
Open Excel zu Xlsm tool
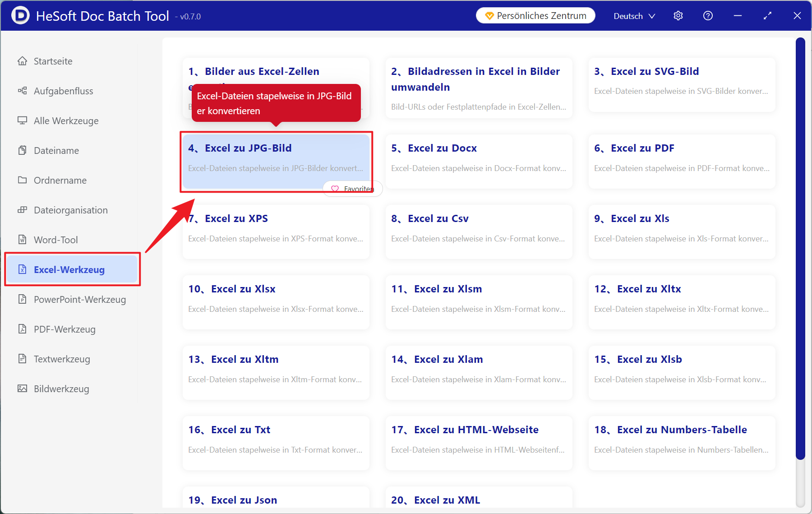(479, 302)
